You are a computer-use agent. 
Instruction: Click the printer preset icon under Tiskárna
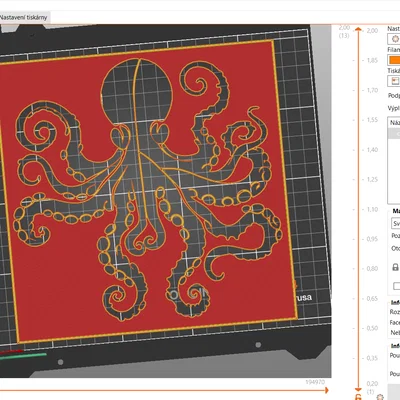click(395, 81)
